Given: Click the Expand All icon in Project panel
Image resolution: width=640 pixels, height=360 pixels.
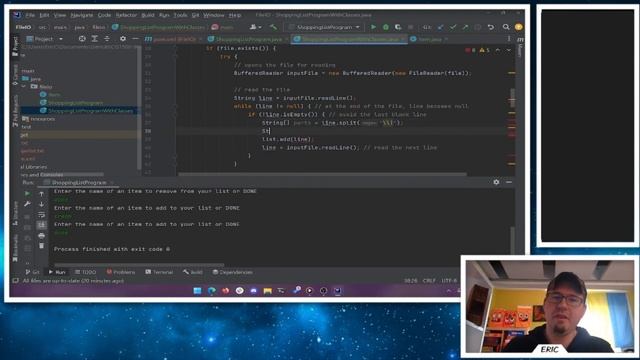Looking at the screenshot, I should (x=94, y=39).
